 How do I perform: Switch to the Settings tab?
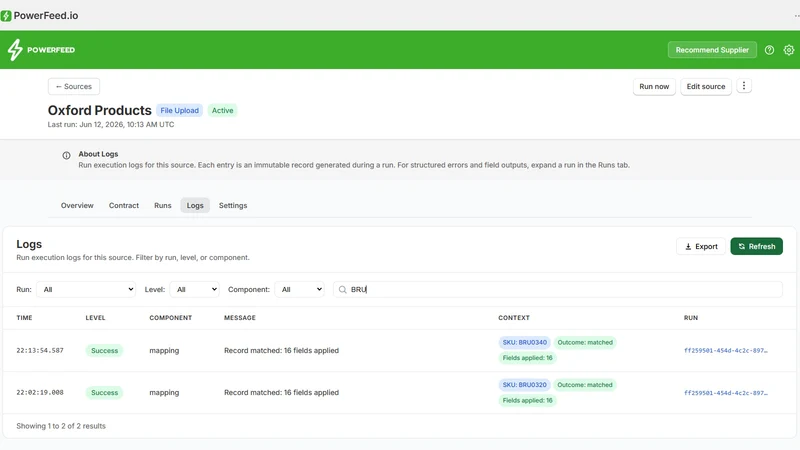[x=233, y=205]
